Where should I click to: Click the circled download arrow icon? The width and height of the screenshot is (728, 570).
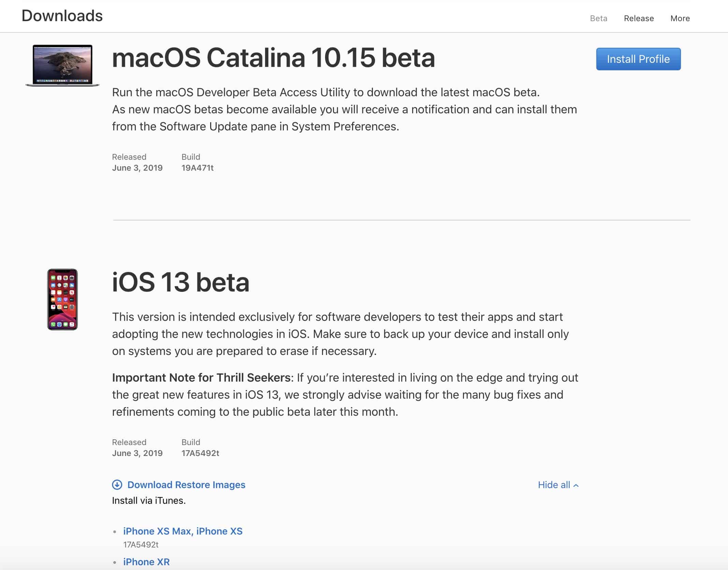117,485
